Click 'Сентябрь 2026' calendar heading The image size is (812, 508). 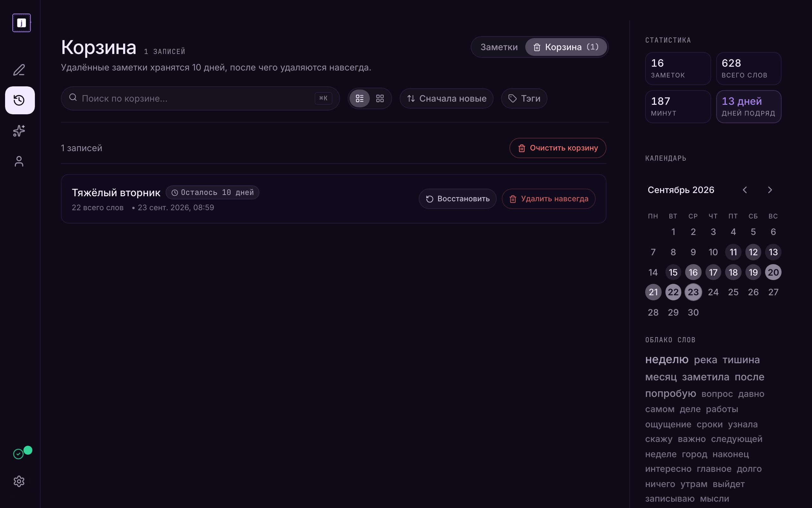coord(680,190)
